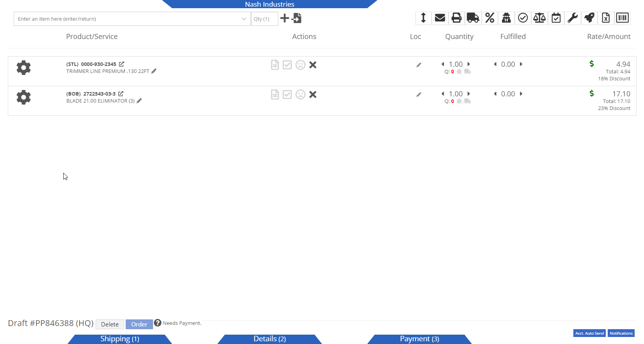Open the Payment (3) tab

[x=420, y=339]
